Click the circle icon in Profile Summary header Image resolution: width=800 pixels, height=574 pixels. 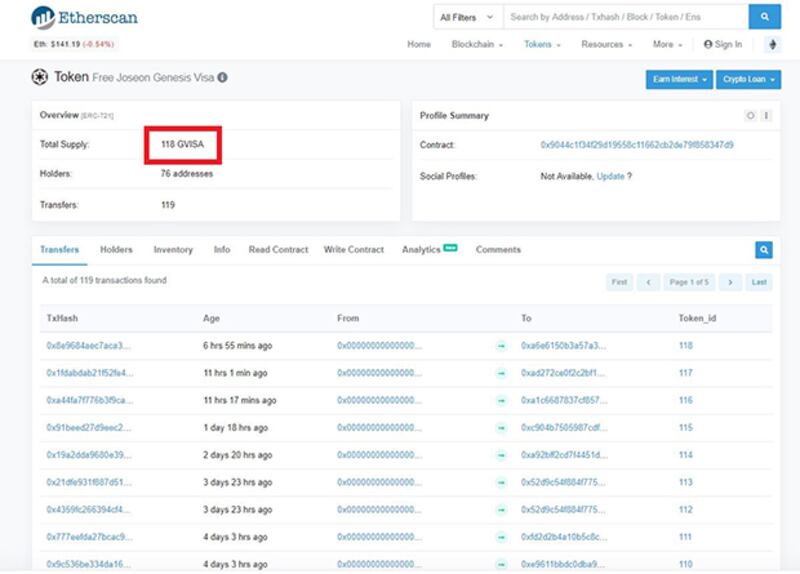click(x=750, y=116)
